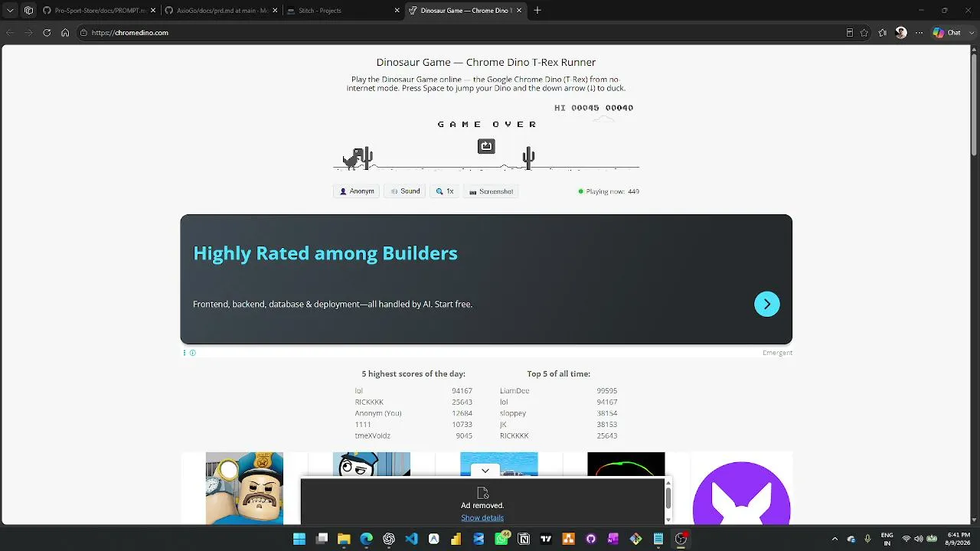980x551 pixels.
Task: Click the cyan arrow on the ad banner
Action: coord(766,304)
